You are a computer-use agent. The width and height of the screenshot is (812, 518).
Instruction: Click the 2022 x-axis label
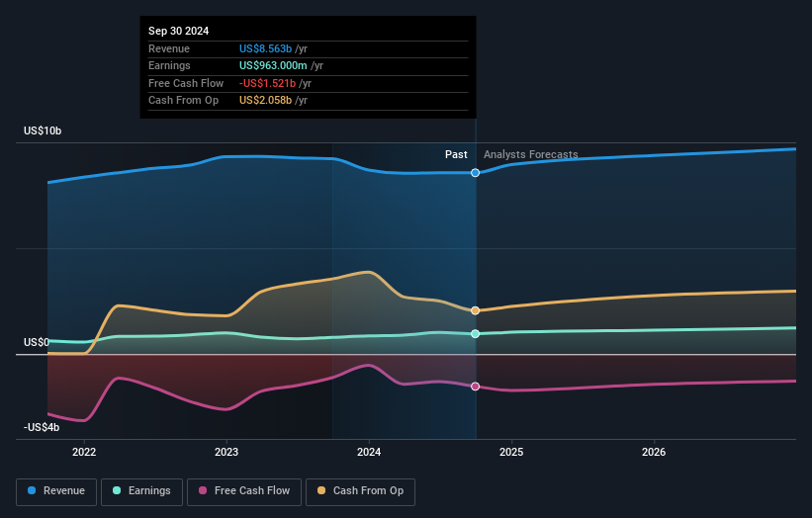(84, 452)
